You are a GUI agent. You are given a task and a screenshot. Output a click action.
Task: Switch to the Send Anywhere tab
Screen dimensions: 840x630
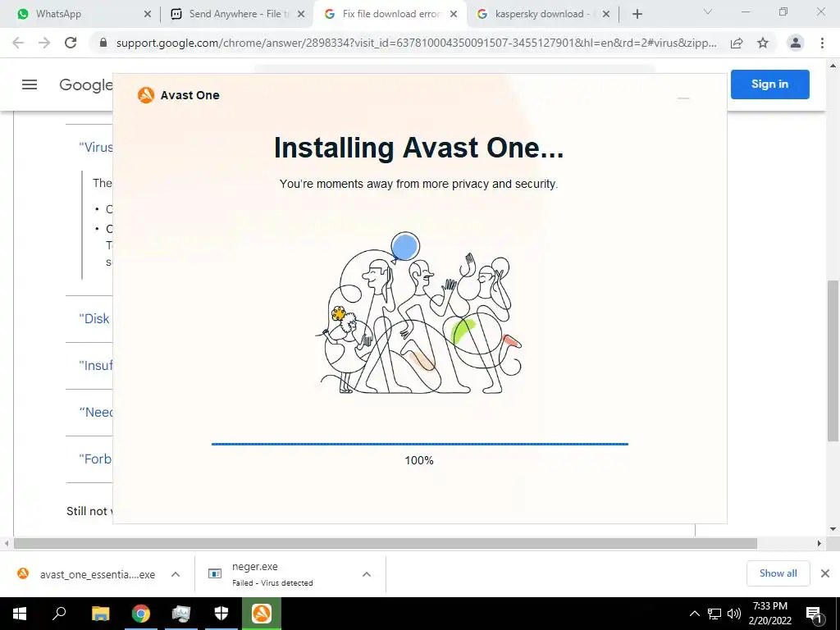click(x=235, y=14)
